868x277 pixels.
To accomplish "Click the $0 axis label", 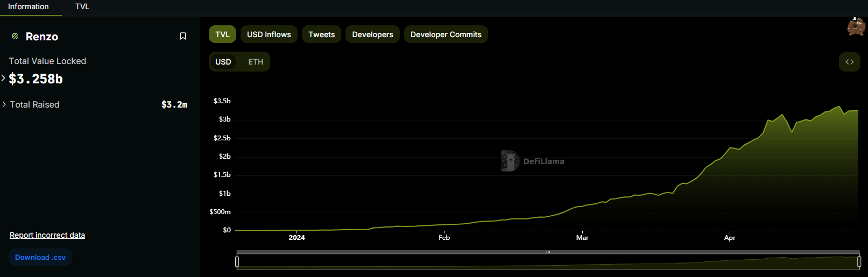I will tap(227, 230).
